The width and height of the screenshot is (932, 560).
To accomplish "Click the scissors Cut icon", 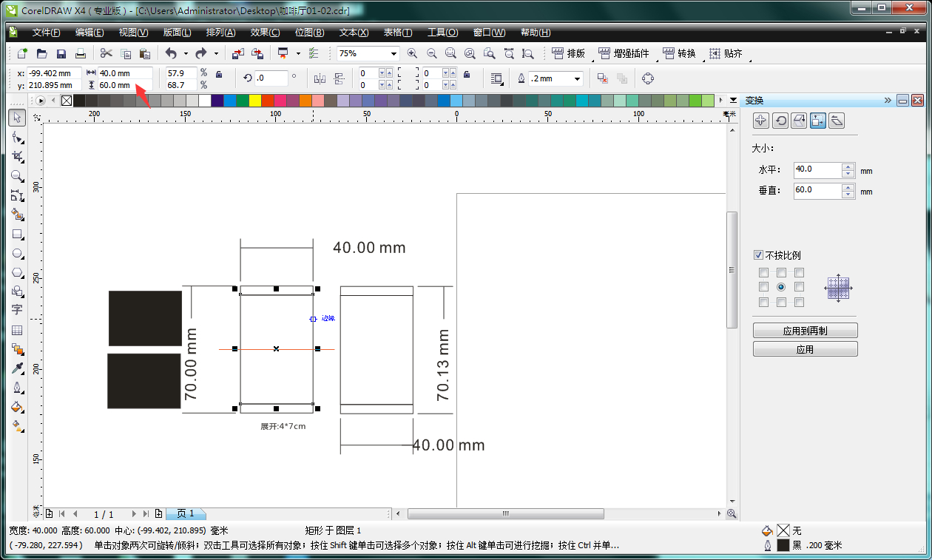I will coord(106,54).
